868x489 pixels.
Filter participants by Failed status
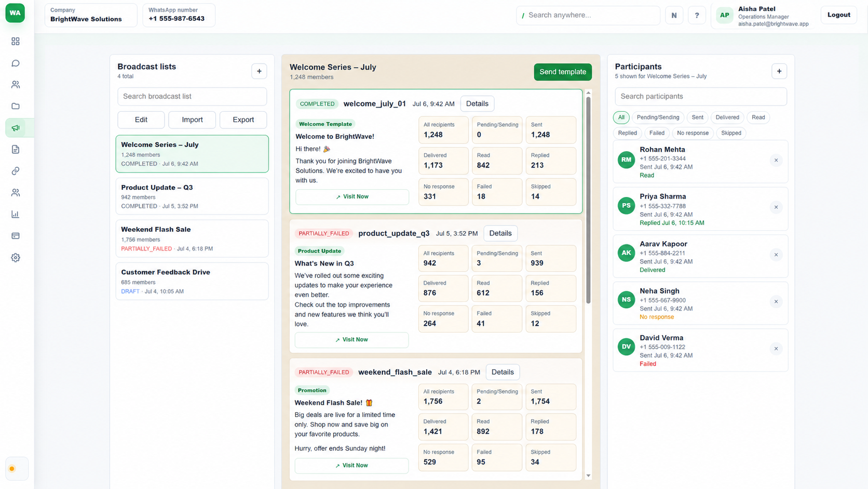coord(657,133)
